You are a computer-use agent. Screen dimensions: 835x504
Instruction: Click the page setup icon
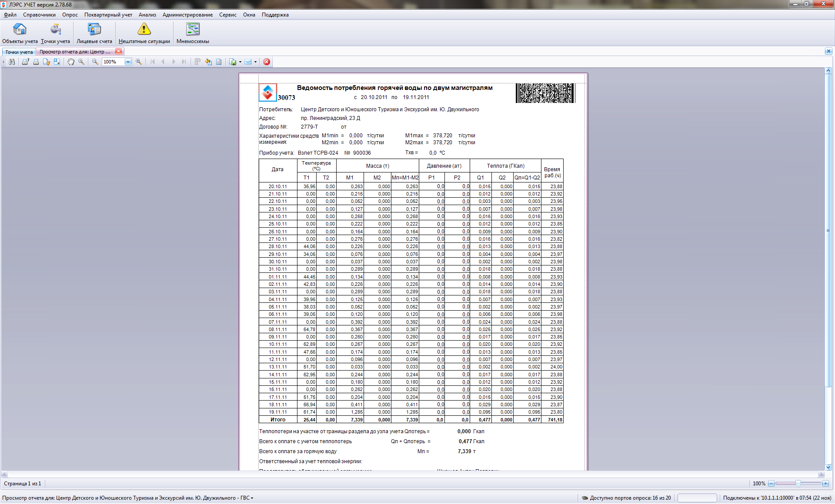pos(47,62)
